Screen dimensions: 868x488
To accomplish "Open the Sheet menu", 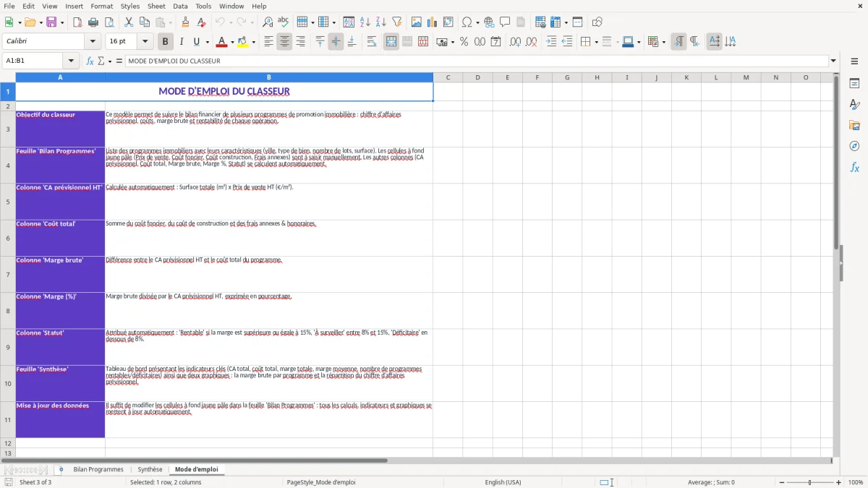I will point(156,6).
